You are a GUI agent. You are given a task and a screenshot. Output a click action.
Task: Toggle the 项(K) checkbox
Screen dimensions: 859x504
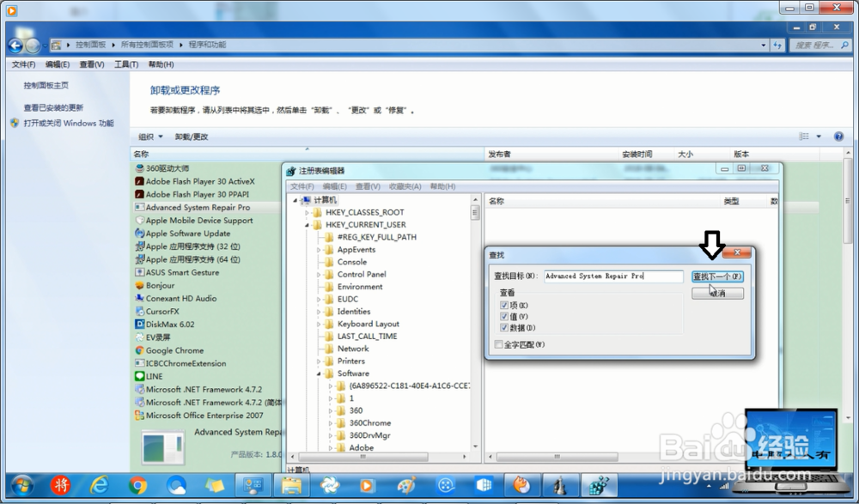(504, 305)
